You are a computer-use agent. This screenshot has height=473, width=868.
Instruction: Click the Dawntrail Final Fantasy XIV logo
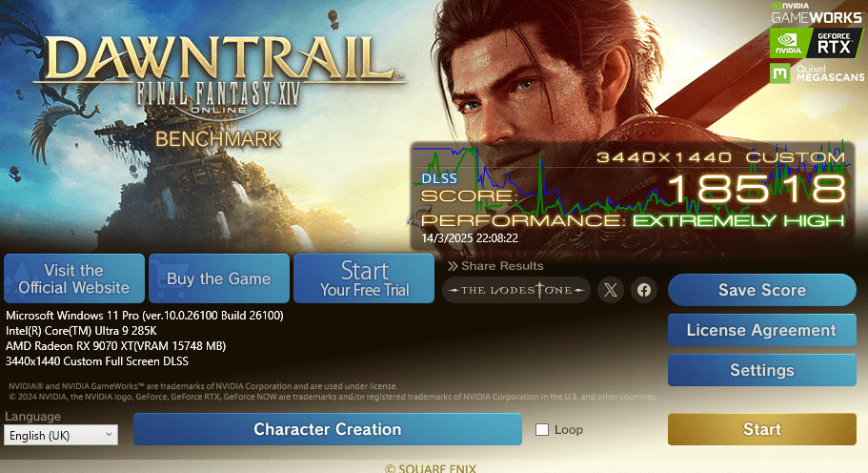pos(218,77)
